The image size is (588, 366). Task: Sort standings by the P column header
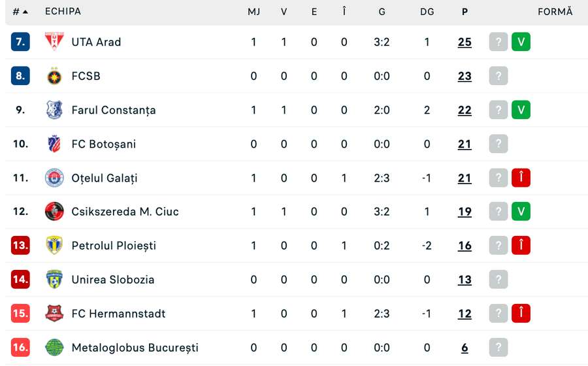[x=465, y=12]
